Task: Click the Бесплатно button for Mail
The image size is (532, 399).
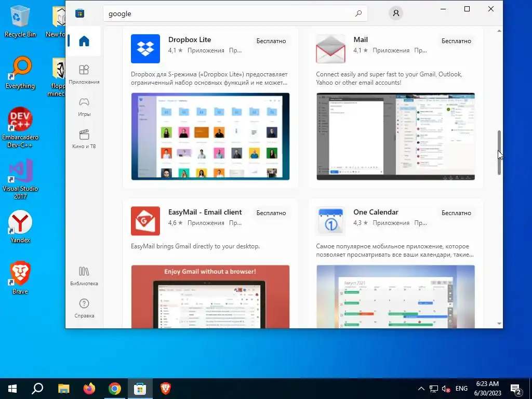Action: (x=456, y=41)
